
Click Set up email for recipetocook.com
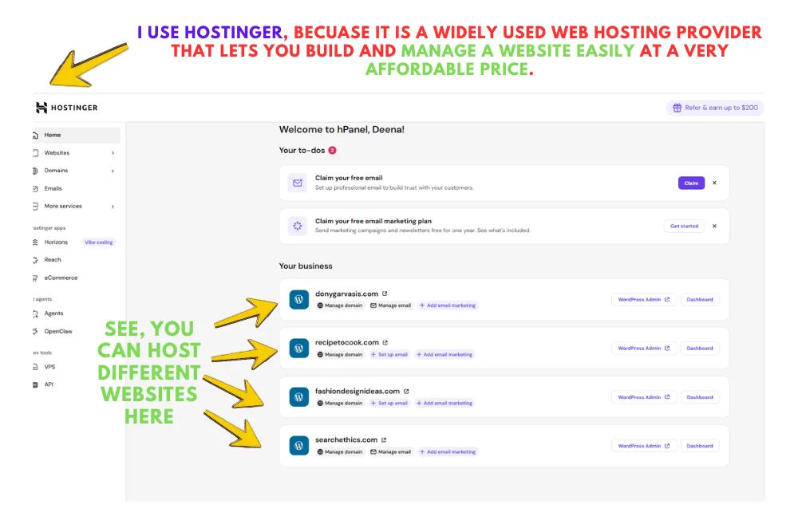pyautogui.click(x=389, y=354)
